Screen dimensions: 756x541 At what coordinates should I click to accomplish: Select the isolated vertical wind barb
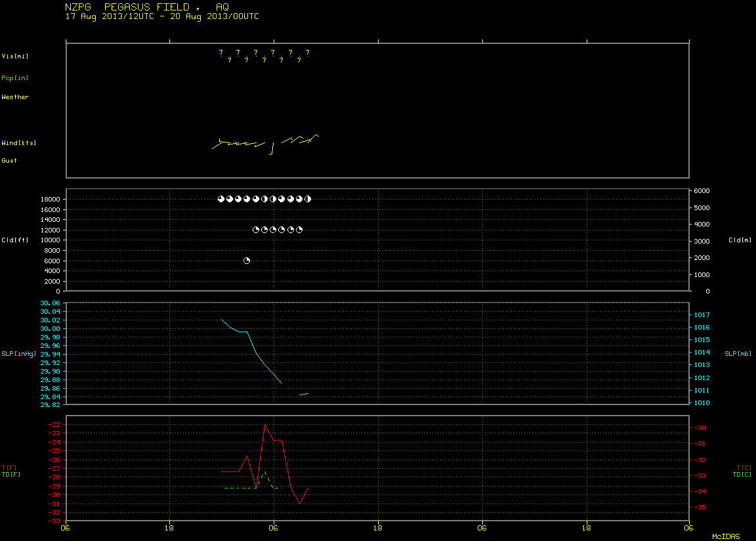272,148
